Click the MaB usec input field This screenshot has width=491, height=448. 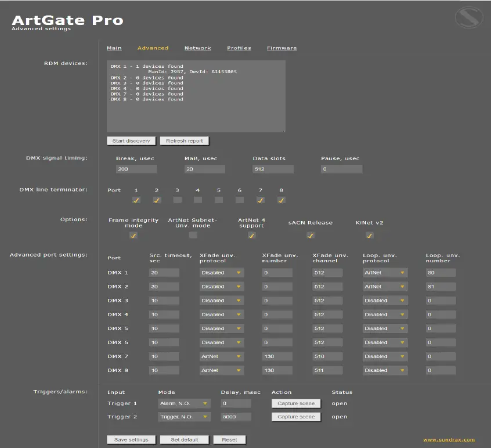pos(205,169)
